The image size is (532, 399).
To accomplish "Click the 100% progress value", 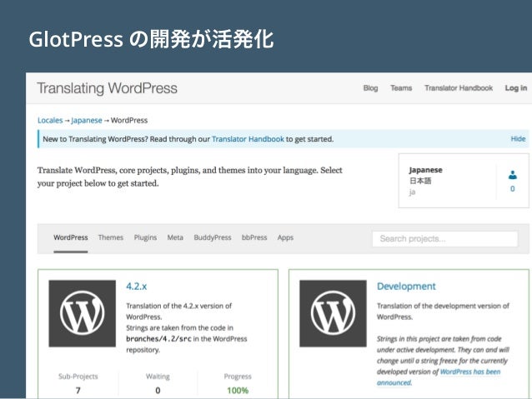I will click(238, 391).
